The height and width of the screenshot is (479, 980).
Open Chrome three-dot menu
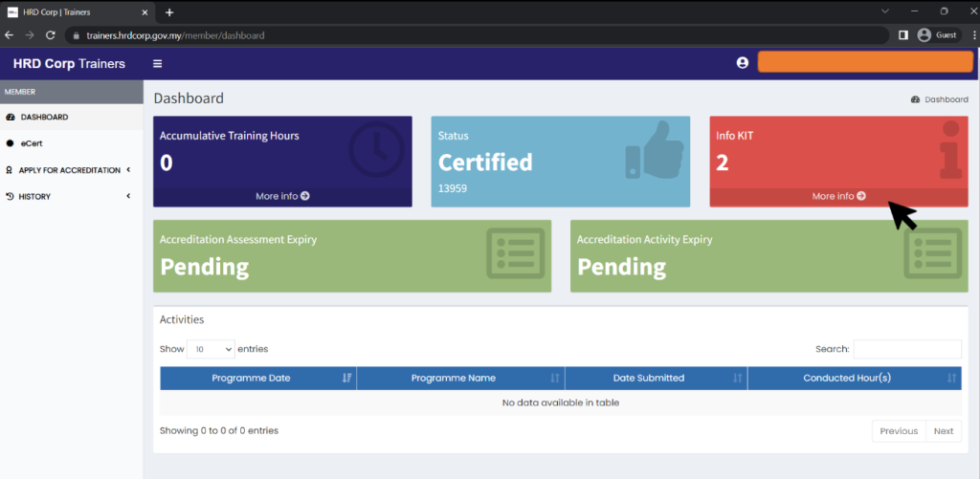969,35
